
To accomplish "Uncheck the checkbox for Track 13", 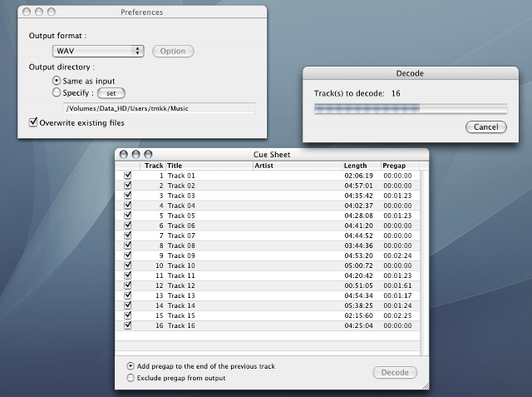I will coord(127,295).
